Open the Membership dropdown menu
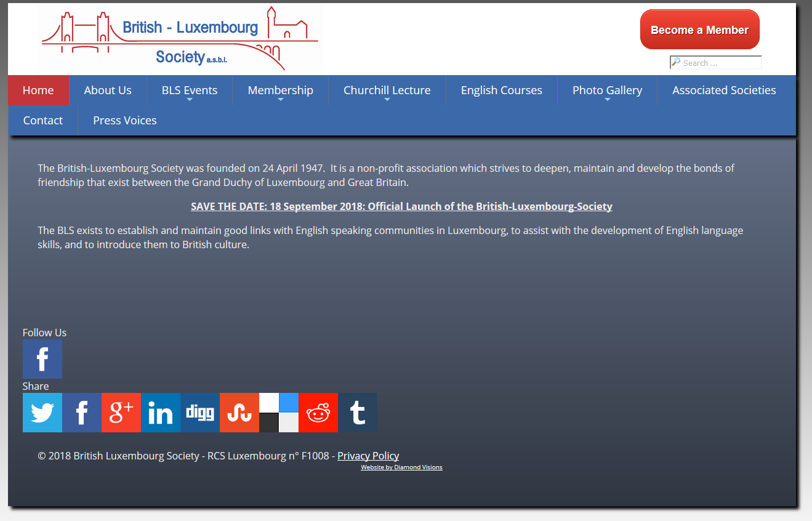Screen dimensions: 812x521 [280, 91]
